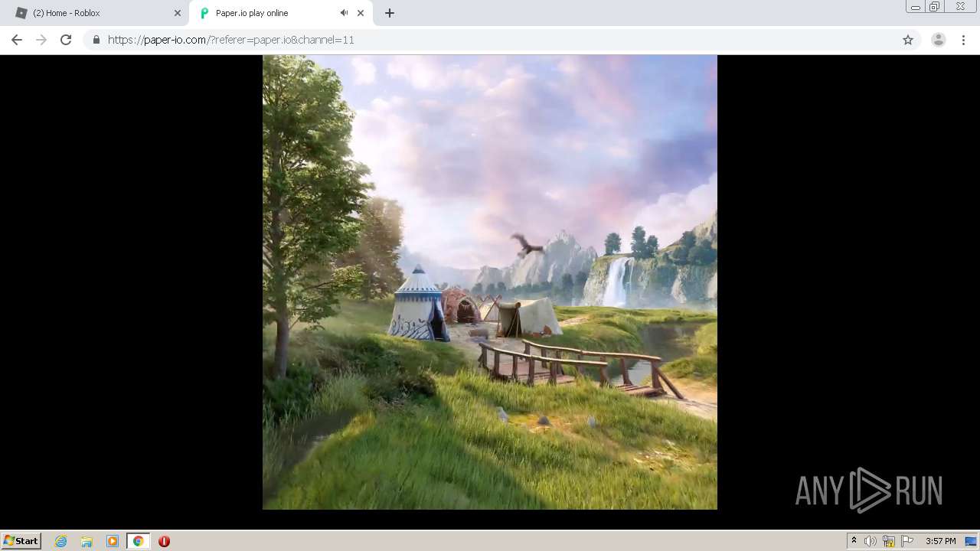980x551 pixels.
Task: Go back to previous page
Action: click(x=17, y=40)
